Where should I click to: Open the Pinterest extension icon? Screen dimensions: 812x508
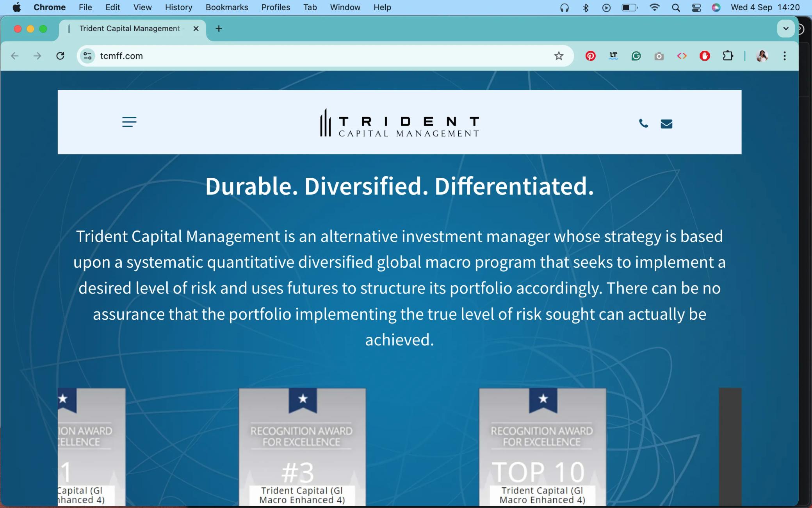(590, 56)
